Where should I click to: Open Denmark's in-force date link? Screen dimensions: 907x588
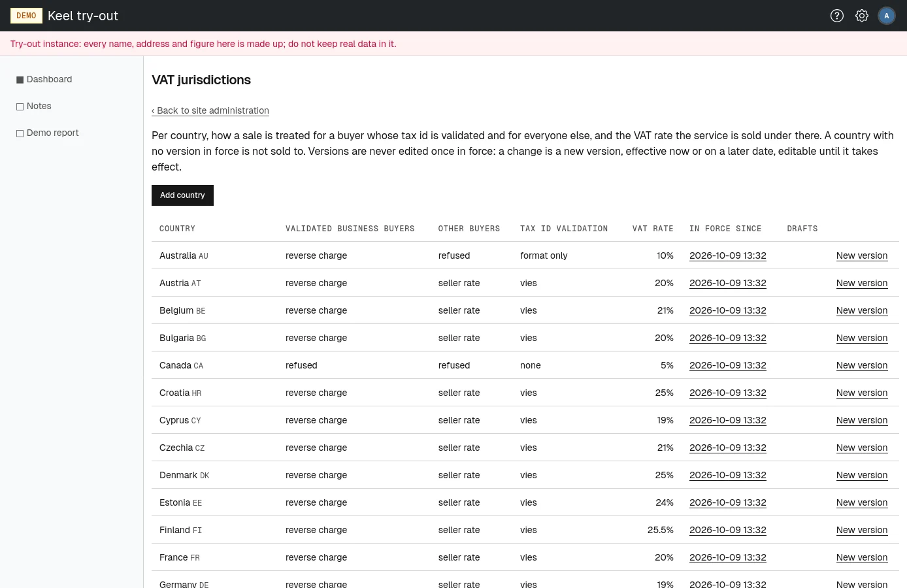coord(728,475)
